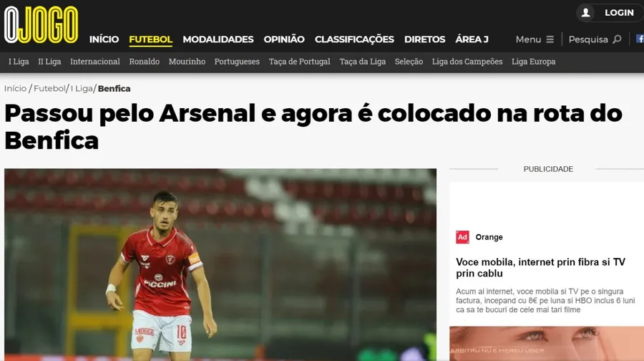Open the Orange ad headline link
644x361 pixels.
[x=540, y=268]
